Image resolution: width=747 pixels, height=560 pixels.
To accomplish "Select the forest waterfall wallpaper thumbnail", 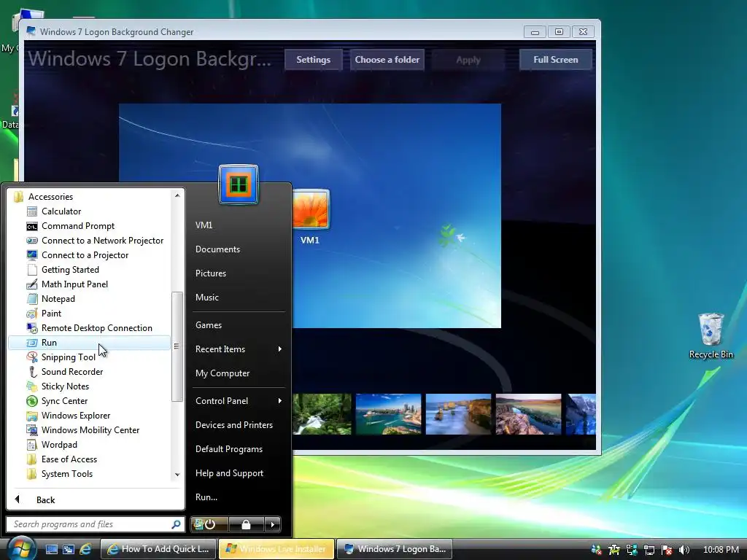I will (x=322, y=414).
